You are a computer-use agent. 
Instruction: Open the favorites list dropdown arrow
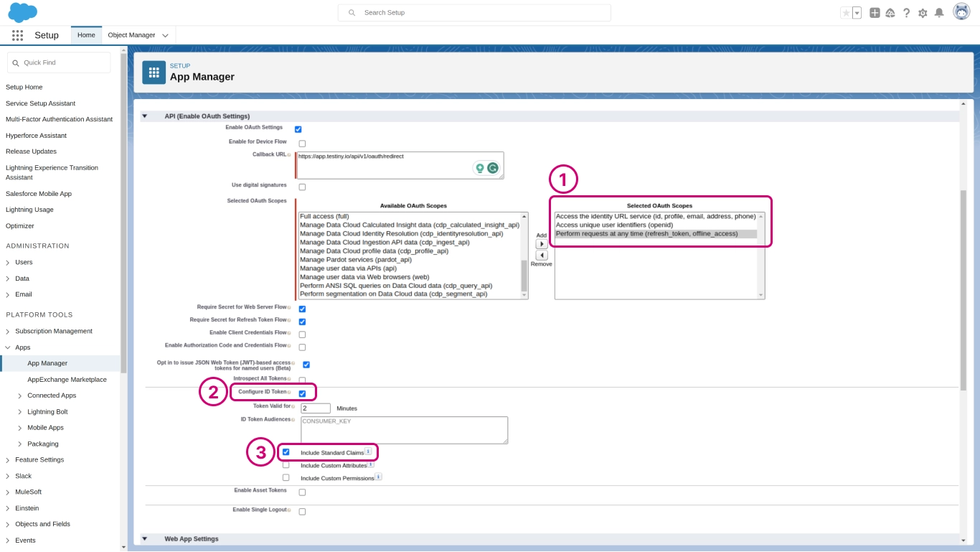pyautogui.click(x=857, y=13)
